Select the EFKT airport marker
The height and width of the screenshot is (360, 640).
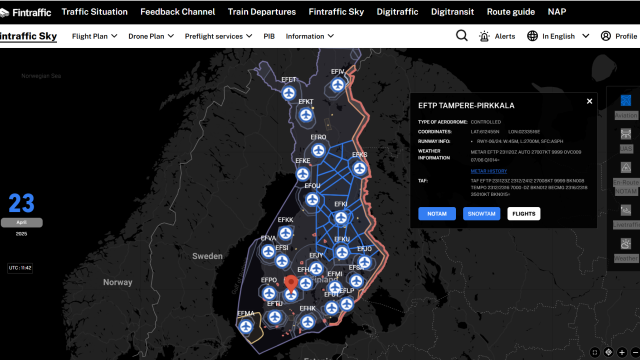tap(306, 115)
